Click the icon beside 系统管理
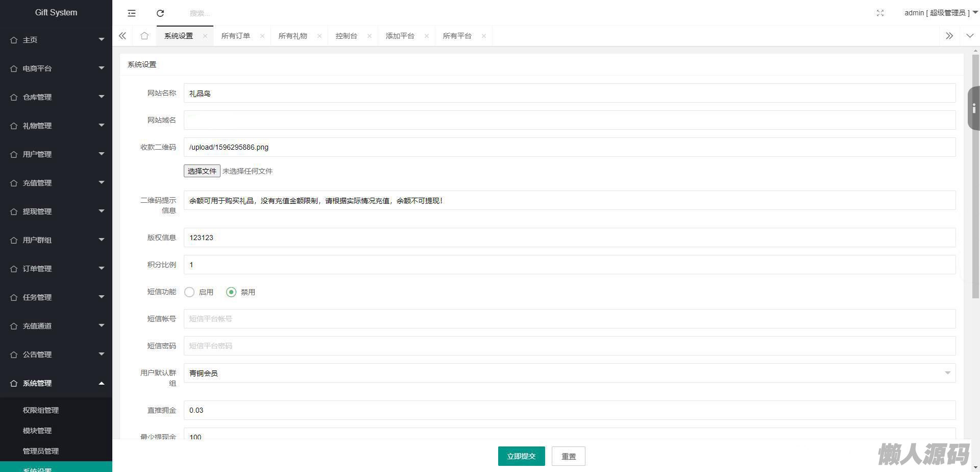This screenshot has width=980, height=472. click(x=14, y=383)
